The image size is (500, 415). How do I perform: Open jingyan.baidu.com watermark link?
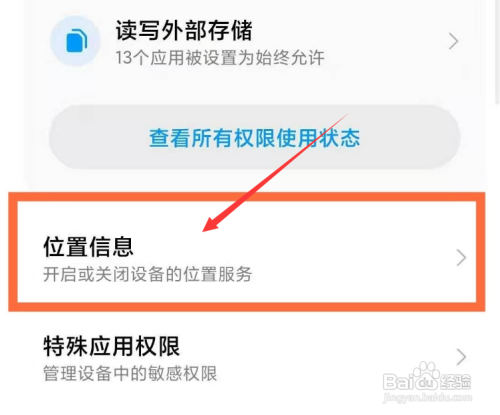pos(428,397)
